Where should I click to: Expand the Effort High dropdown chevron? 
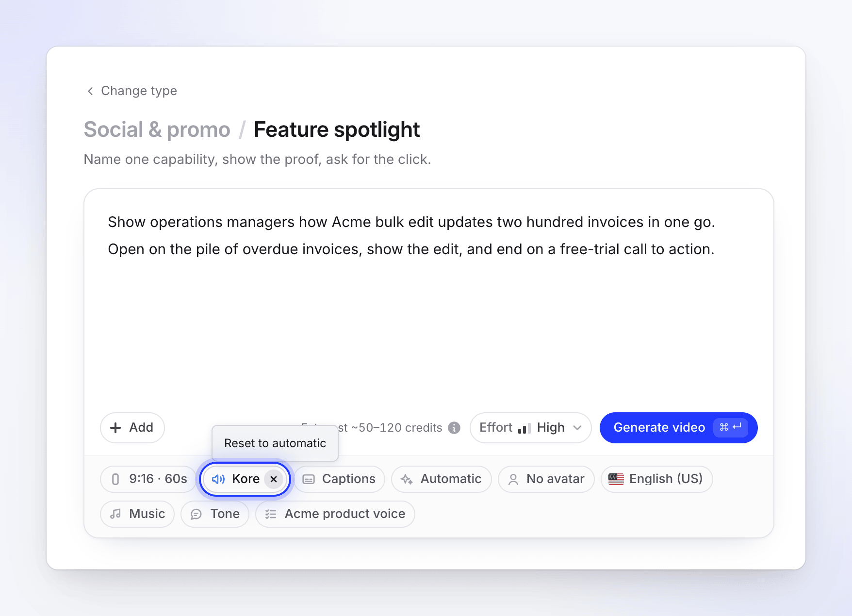(577, 428)
